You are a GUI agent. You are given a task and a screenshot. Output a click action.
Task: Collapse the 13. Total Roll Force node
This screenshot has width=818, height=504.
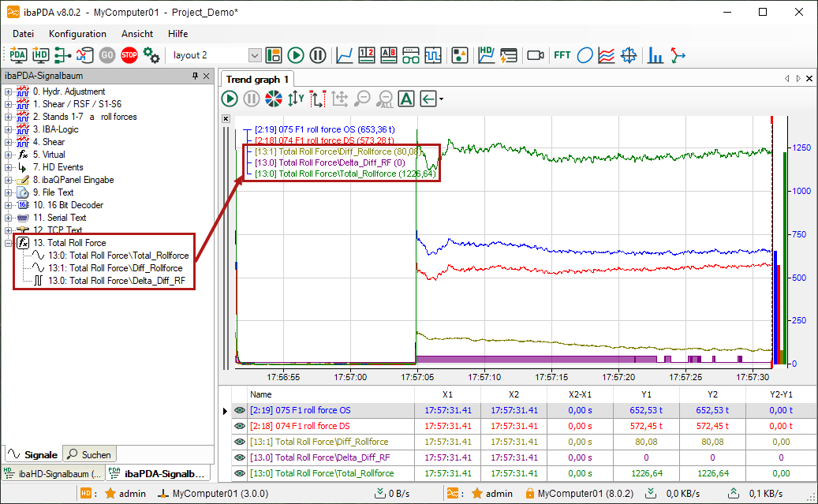(x=8, y=243)
